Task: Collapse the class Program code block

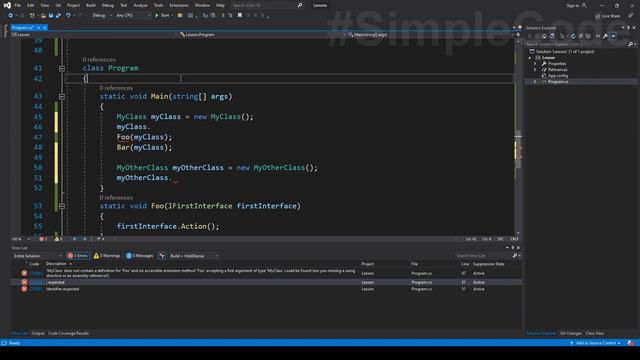Action: [x=62, y=69]
